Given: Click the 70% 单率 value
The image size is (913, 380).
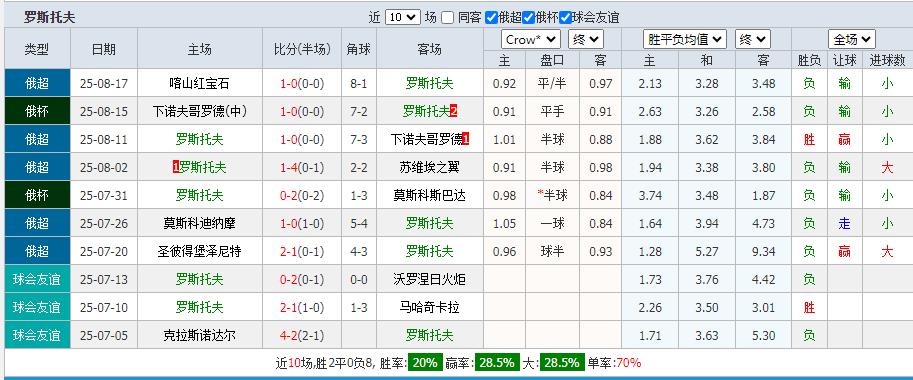Looking at the screenshot, I should coord(628,363).
